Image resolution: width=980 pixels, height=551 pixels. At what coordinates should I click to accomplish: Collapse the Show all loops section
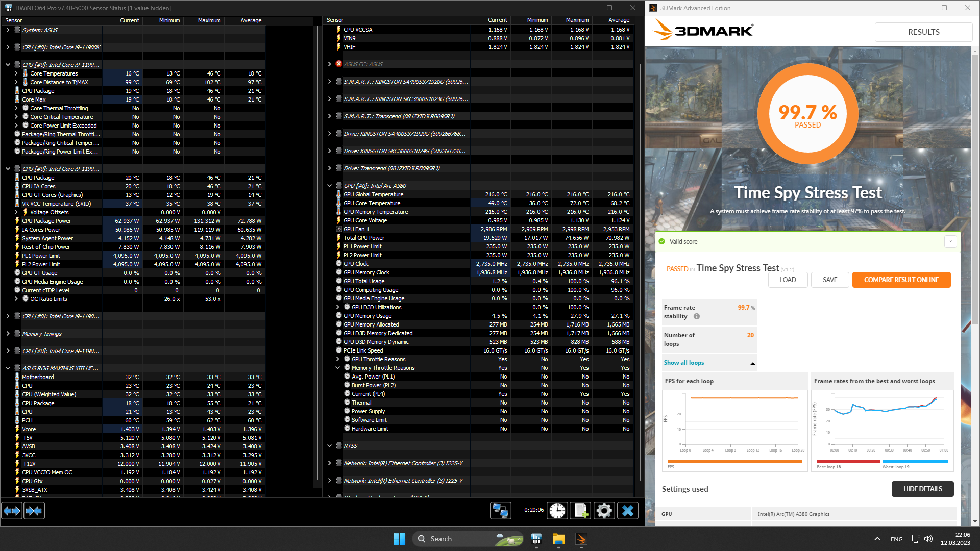753,363
